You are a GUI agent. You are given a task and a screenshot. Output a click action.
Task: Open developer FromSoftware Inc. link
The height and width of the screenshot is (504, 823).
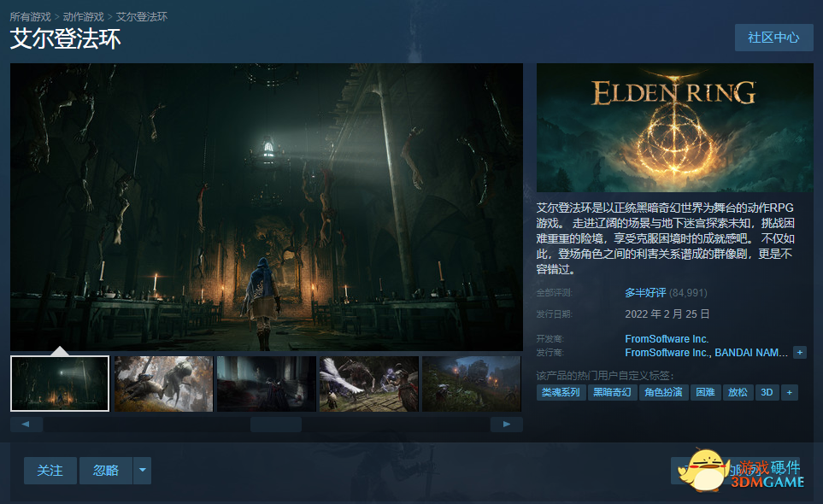[x=667, y=339]
